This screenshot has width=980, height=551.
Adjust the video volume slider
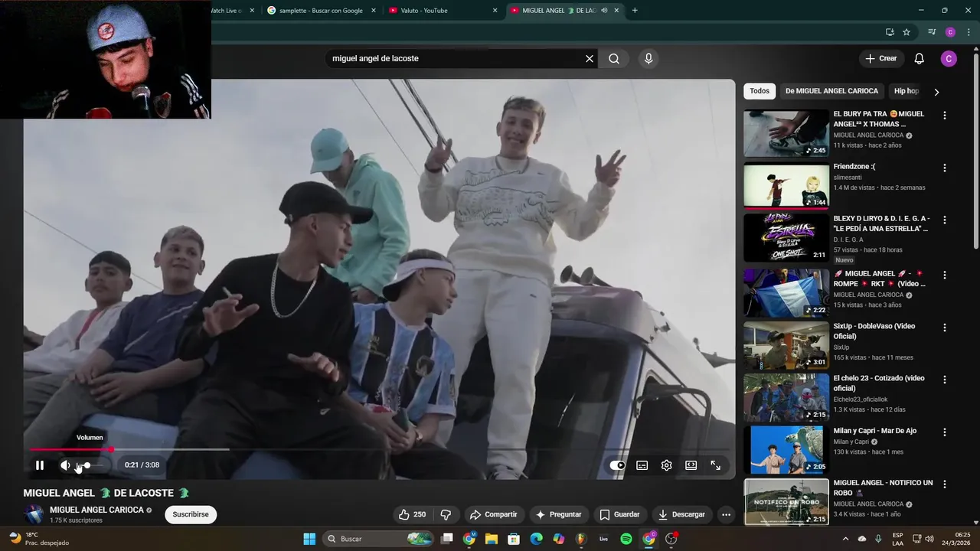pyautogui.click(x=90, y=465)
